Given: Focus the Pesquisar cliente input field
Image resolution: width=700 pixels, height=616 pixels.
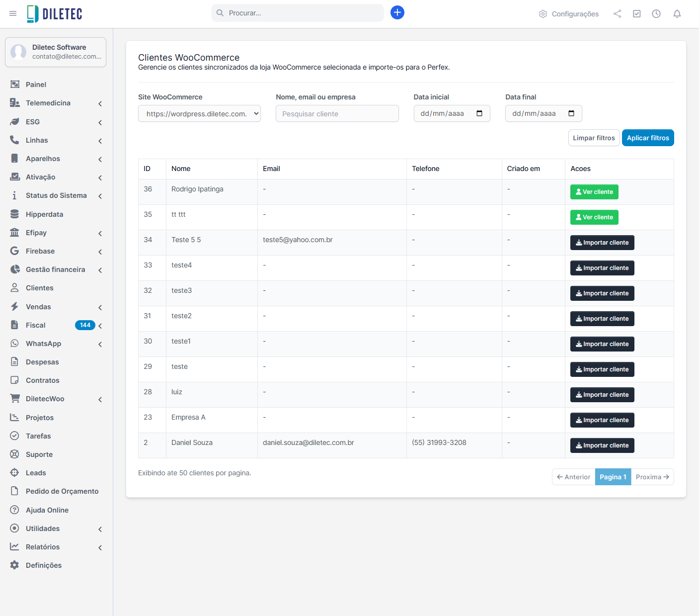Looking at the screenshot, I should tap(337, 113).
